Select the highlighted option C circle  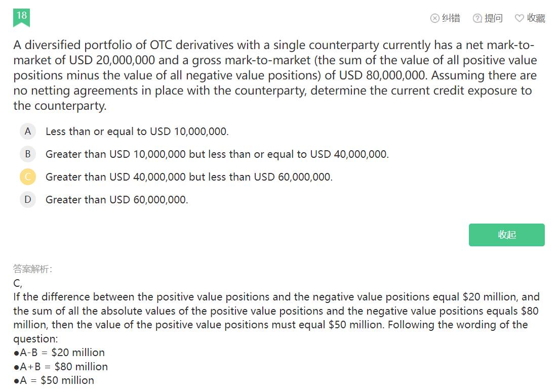point(28,177)
